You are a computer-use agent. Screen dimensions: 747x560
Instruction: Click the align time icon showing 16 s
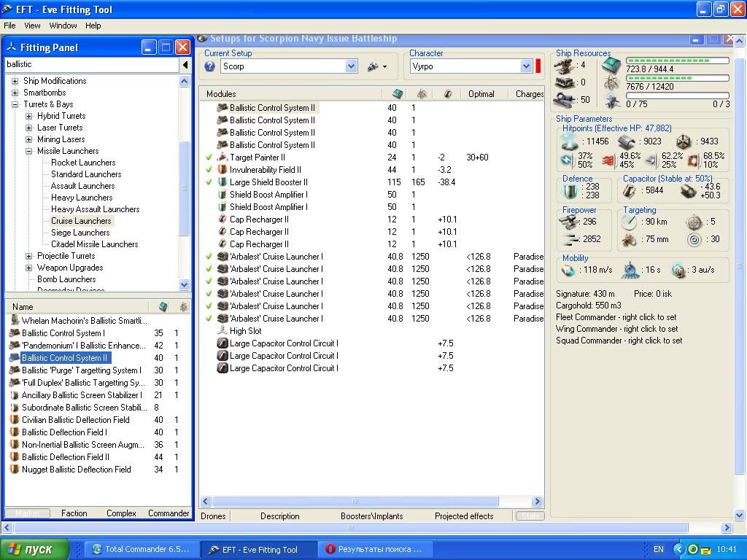point(630,270)
